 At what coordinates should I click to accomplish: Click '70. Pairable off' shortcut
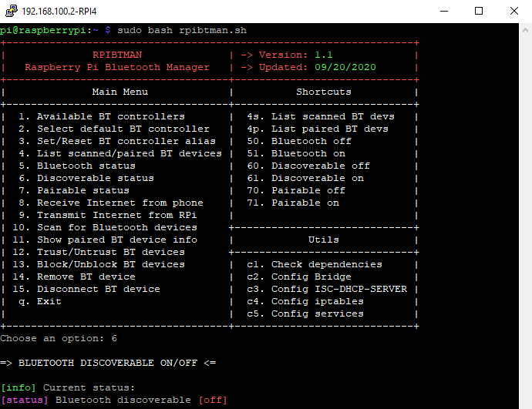pyautogui.click(x=296, y=190)
